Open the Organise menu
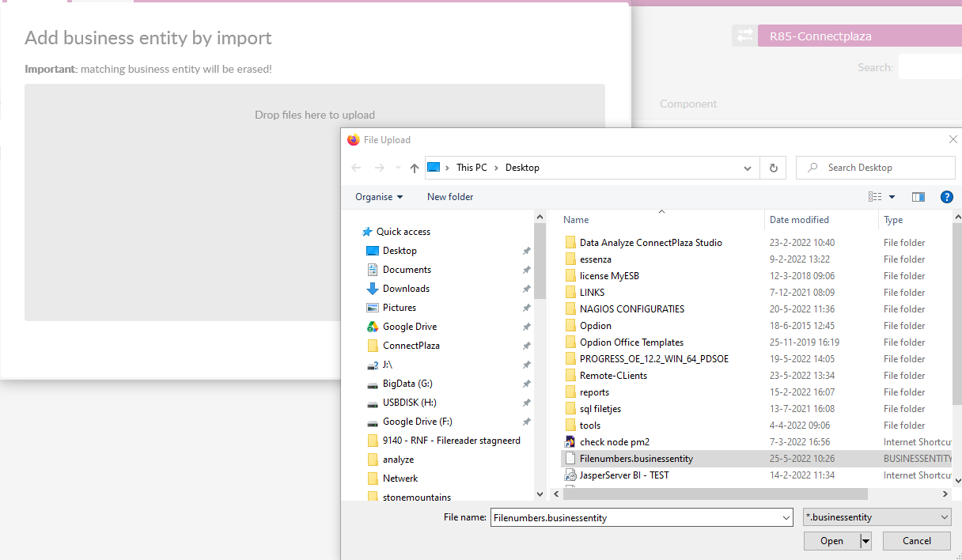The height and width of the screenshot is (560, 962). (x=379, y=197)
